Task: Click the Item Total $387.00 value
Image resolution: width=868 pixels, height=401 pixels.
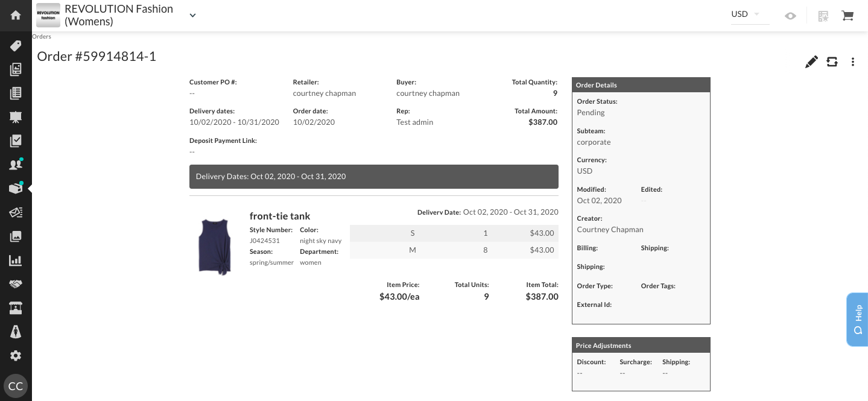Action: (542, 297)
